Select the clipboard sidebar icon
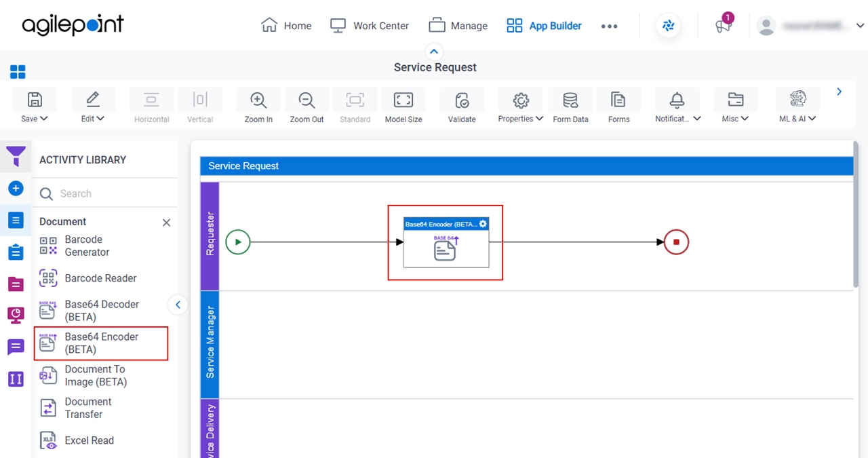This screenshot has height=458, width=868. pyautogui.click(x=16, y=252)
